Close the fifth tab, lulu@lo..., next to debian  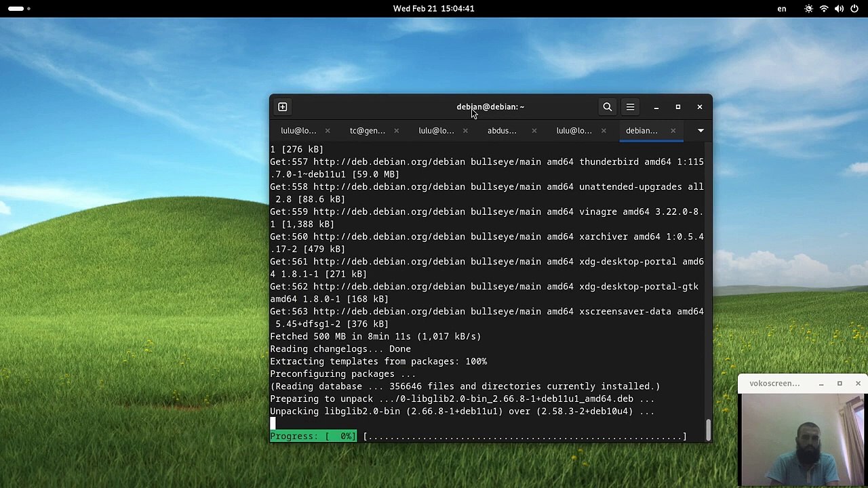tap(604, 131)
